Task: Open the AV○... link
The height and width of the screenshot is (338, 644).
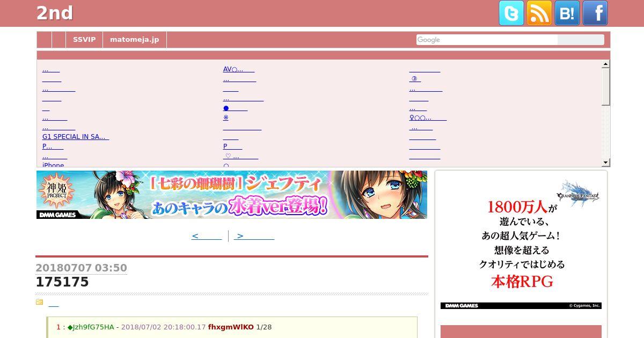Action: [x=239, y=69]
